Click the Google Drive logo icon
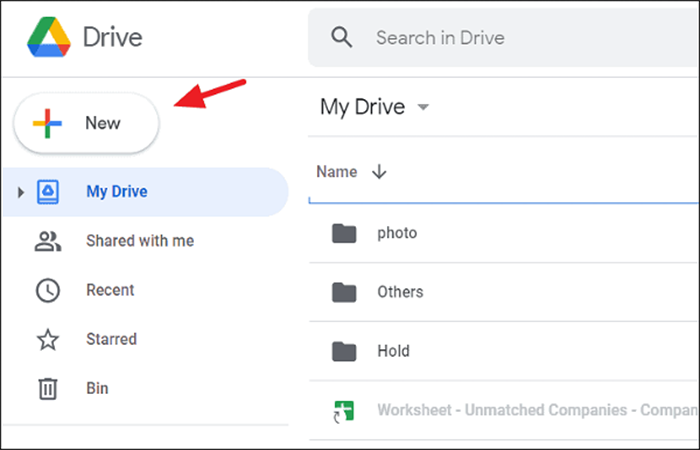Viewport: 700px width, 450px height. (x=49, y=37)
